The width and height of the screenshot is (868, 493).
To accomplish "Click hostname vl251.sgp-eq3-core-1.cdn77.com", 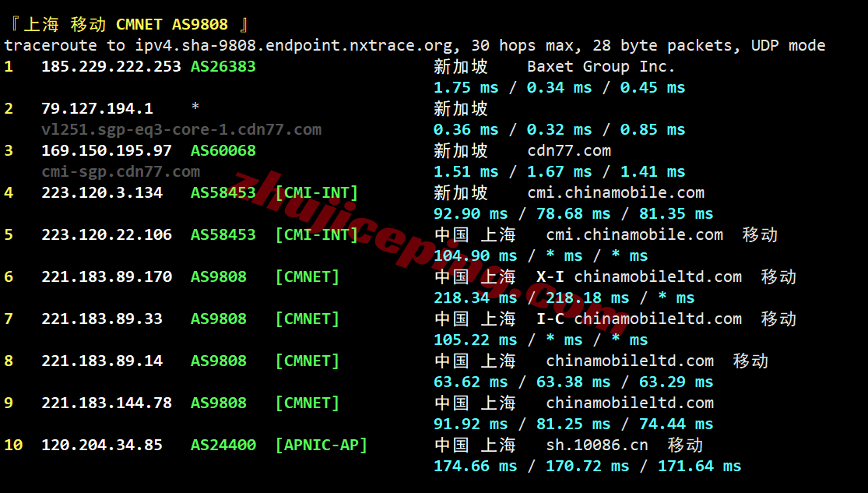I will coord(181,129).
